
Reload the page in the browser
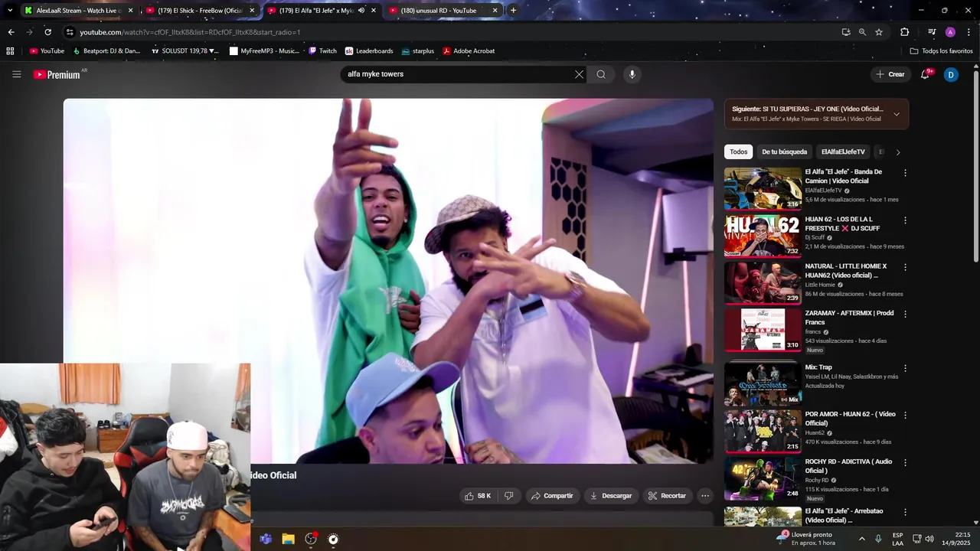pyautogui.click(x=47, y=32)
